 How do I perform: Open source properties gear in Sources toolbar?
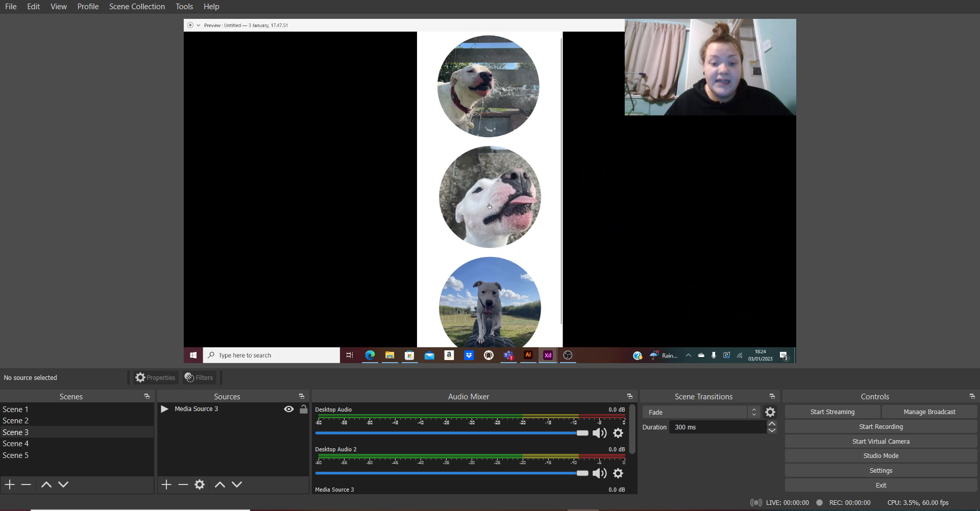click(x=200, y=484)
